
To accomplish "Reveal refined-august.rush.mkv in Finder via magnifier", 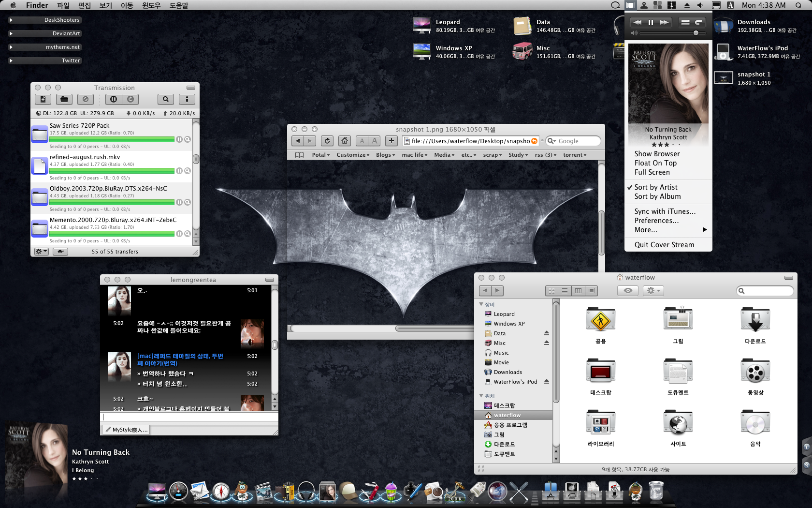I will click(188, 171).
